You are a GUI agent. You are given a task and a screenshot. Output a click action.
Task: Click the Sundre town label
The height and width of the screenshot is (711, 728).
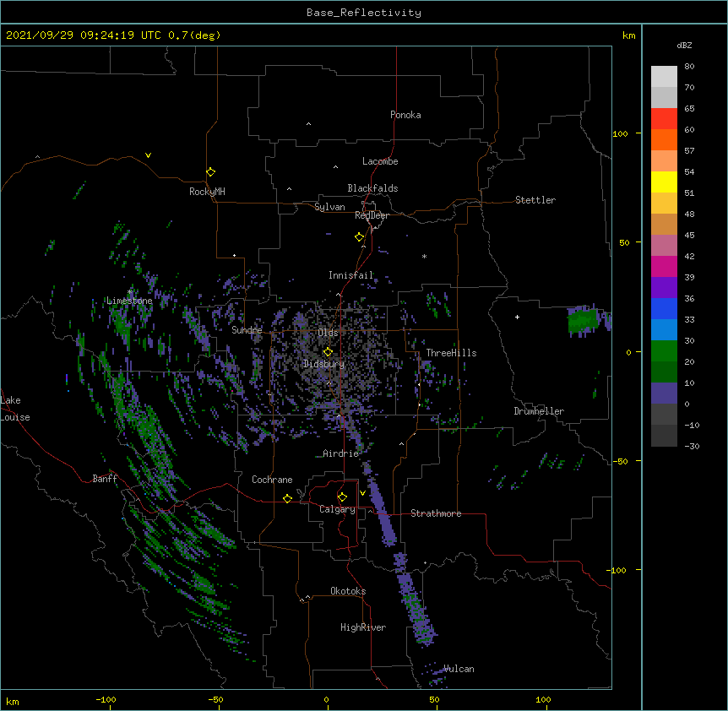coord(247,330)
